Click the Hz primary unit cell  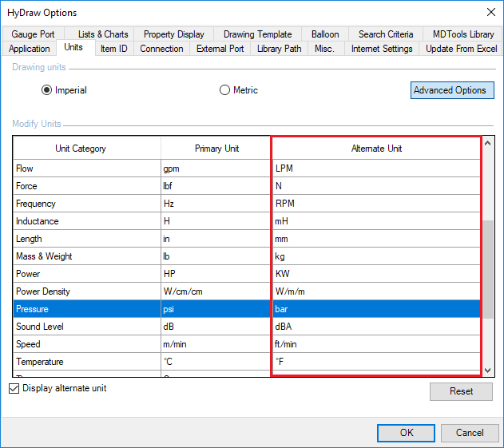pos(216,204)
